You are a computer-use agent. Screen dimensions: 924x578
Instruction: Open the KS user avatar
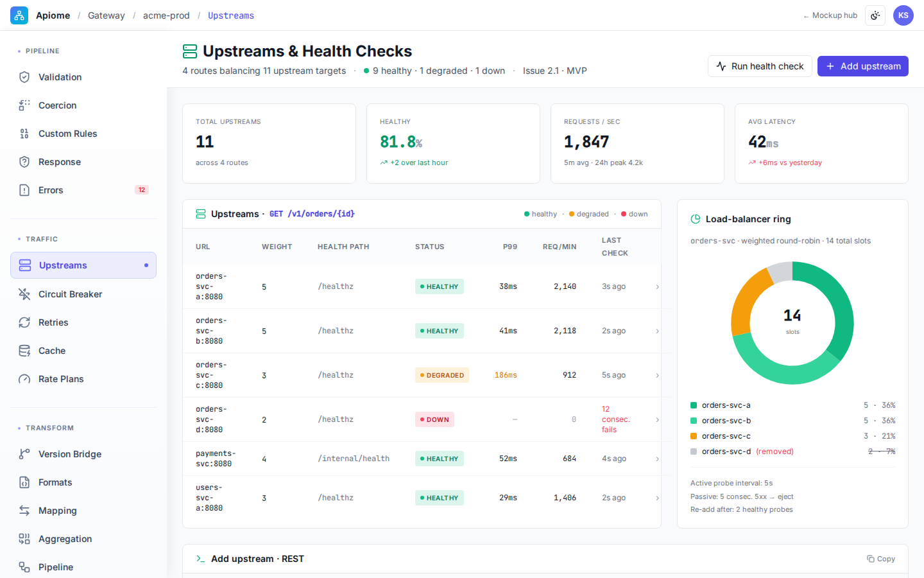point(903,15)
